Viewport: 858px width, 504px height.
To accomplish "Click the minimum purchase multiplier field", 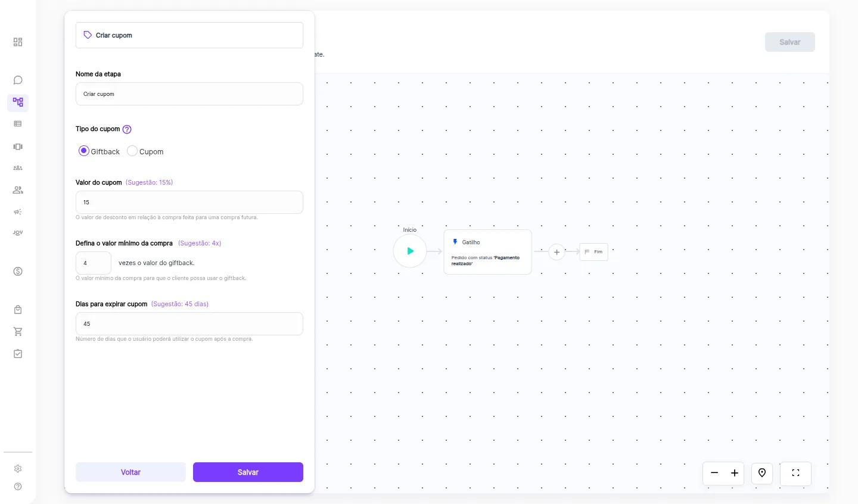I will pyautogui.click(x=94, y=263).
